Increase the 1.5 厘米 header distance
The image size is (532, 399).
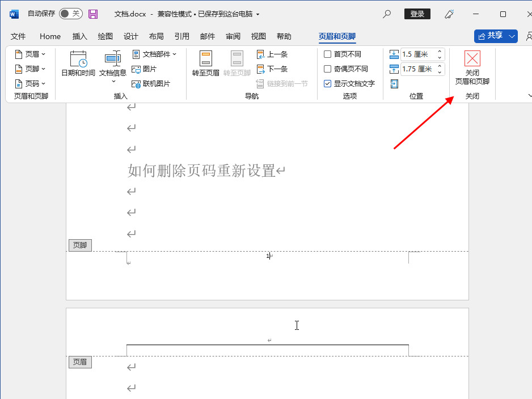click(x=440, y=52)
